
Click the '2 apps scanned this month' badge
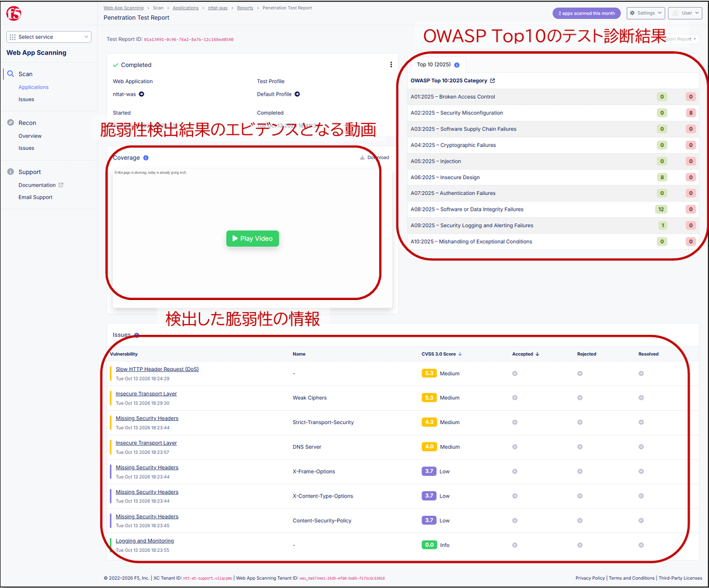586,13
